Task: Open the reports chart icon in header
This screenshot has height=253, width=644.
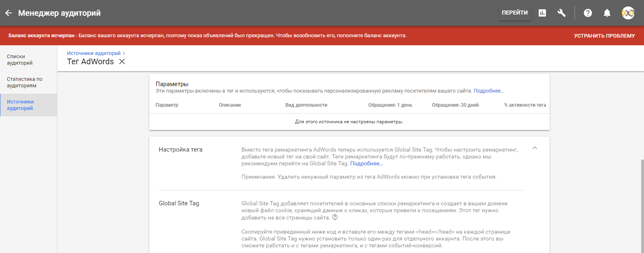Action: tap(542, 13)
